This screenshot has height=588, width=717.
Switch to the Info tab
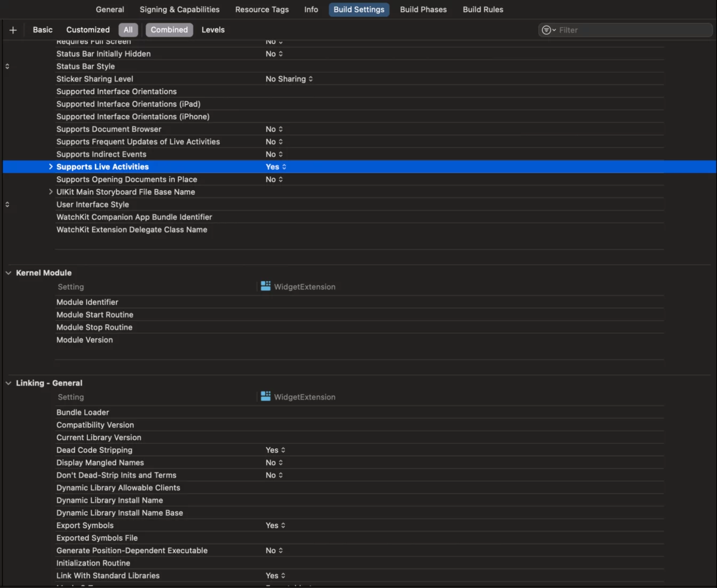tap(311, 10)
